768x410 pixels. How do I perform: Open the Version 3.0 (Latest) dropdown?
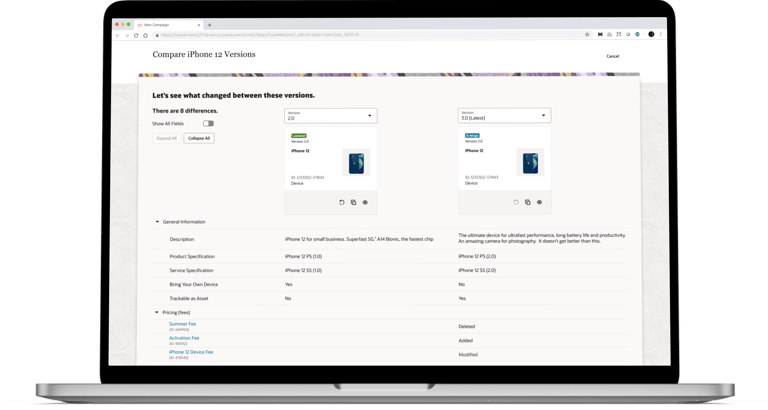click(x=504, y=116)
